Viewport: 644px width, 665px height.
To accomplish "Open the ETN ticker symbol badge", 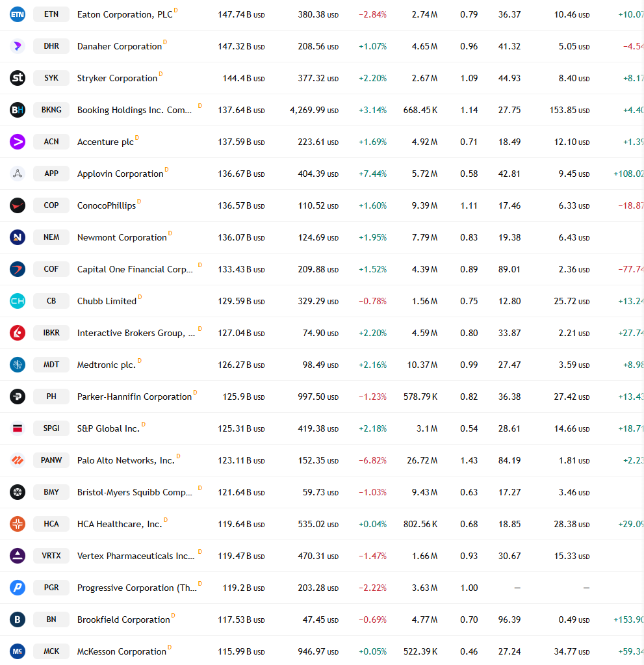I will point(51,14).
